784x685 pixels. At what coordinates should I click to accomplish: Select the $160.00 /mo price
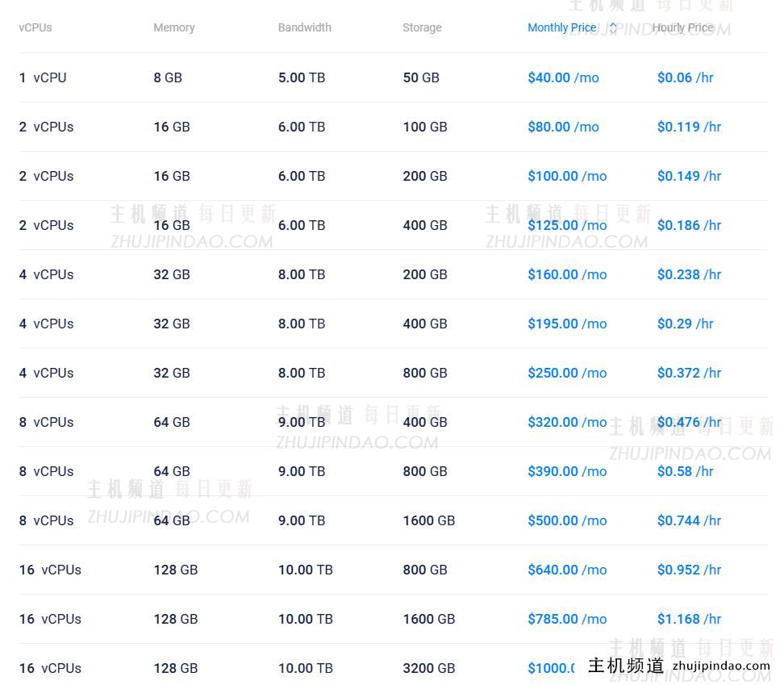568,274
